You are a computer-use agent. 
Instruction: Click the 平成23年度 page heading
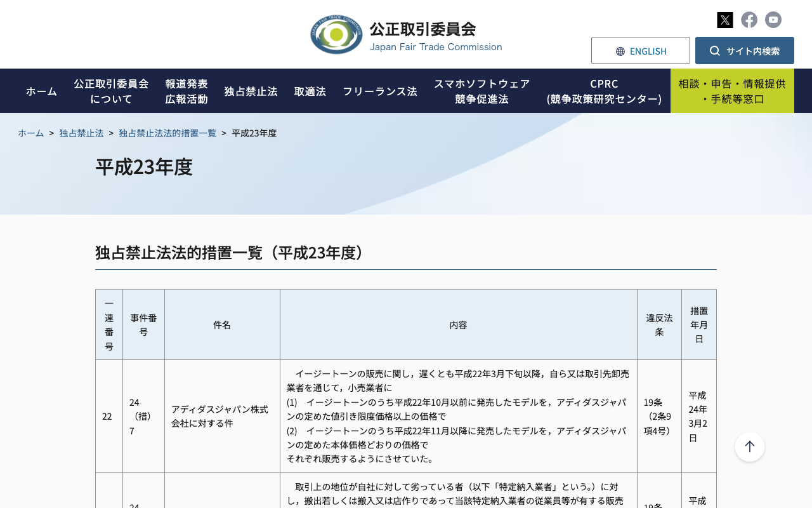144,166
